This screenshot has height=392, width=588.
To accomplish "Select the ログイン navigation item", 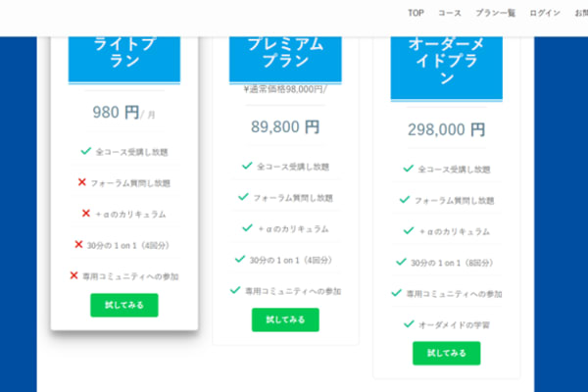I will coord(545,13).
